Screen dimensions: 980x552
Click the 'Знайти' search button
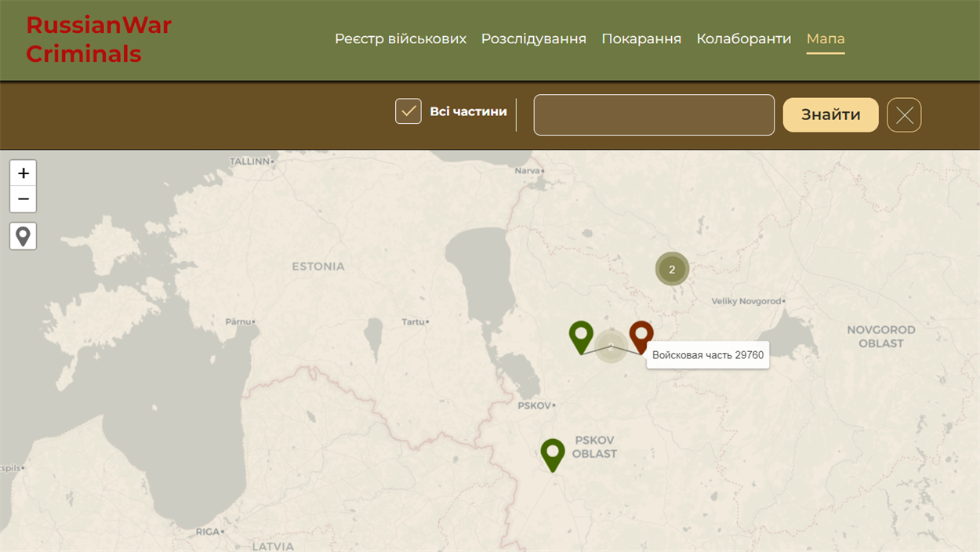pyautogui.click(x=830, y=115)
